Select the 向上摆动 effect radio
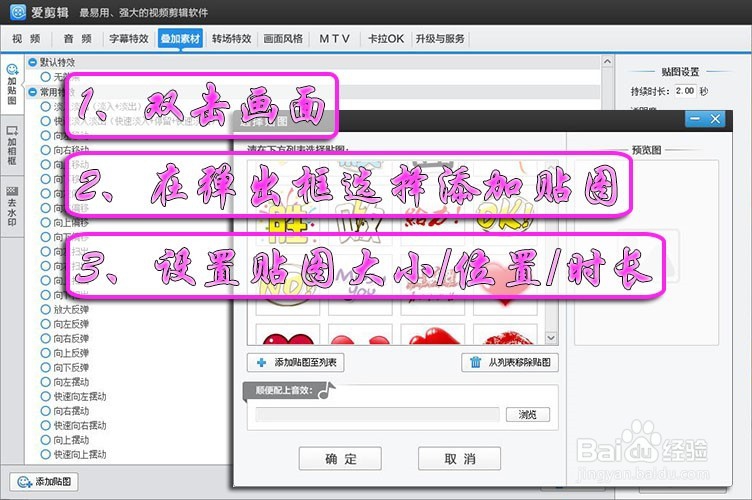This screenshot has height=500, width=752. tap(46, 440)
